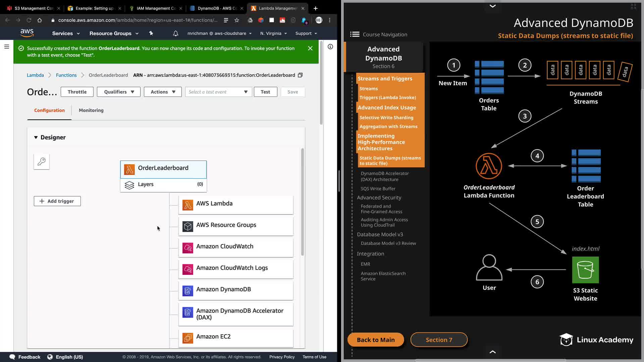
Task: Open the Qualifiers dropdown
Action: [x=119, y=92]
